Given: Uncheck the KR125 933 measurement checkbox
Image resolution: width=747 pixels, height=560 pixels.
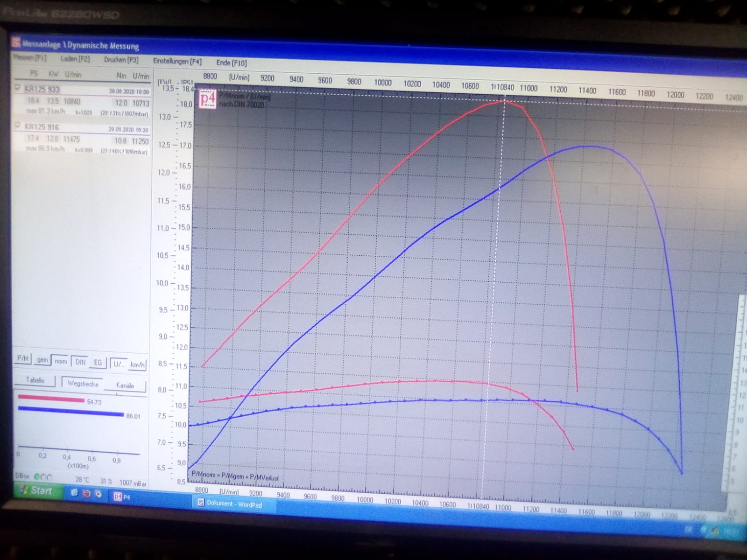Looking at the screenshot, I should click(x=18, y=88).
